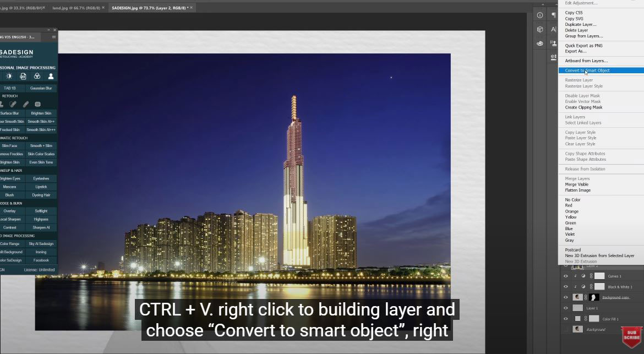Choose Artboard from Layers
The image size is (644, 354).
point(586,61)
